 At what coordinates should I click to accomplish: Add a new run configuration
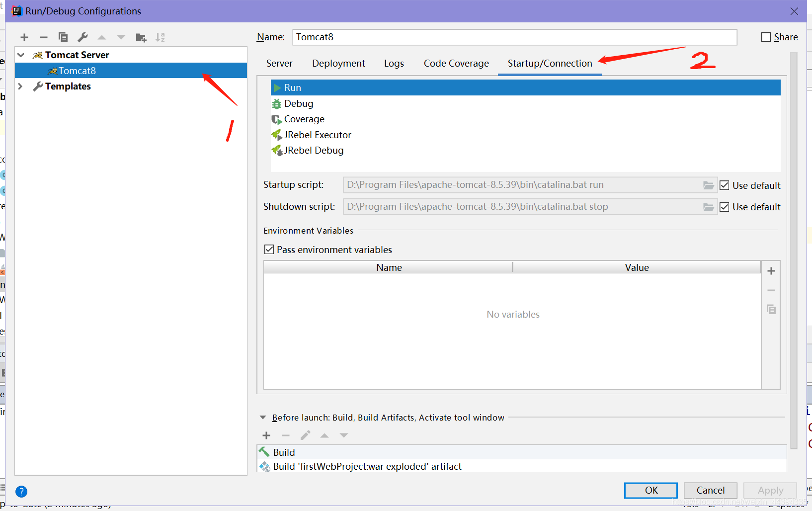[24, 37]
